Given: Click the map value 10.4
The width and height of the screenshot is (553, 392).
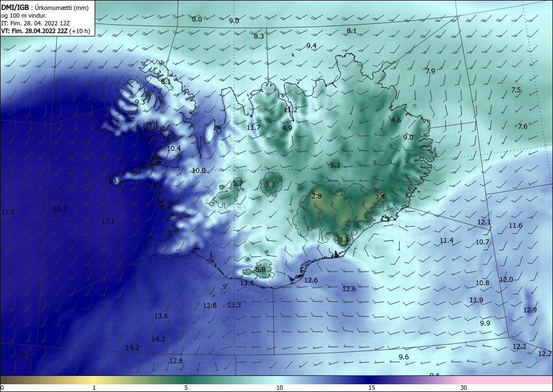Looking at the screenshot, I should [x=174, y=148].
